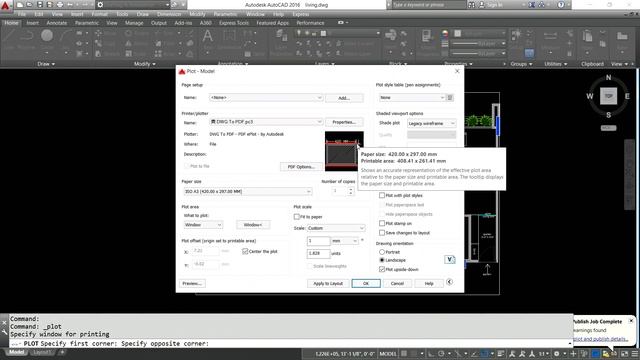Screen dimensions: 640x360
Task: Select the Text tool large A icon
Action: pos(208,36)
